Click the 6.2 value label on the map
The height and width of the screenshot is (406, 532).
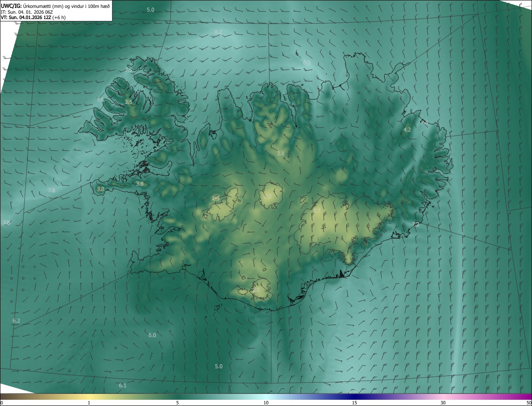point(16,320)
